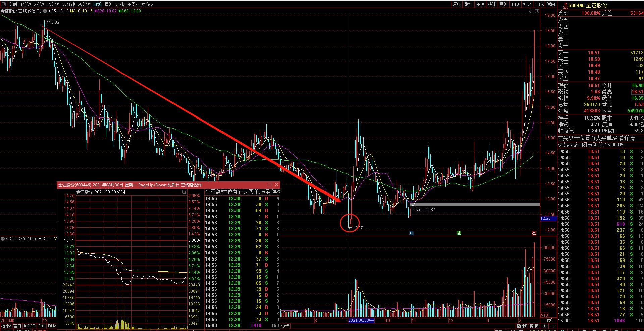Zoom out using the - button at the bottom
Viewport: 644px width, 331px height.
(552, 326)
